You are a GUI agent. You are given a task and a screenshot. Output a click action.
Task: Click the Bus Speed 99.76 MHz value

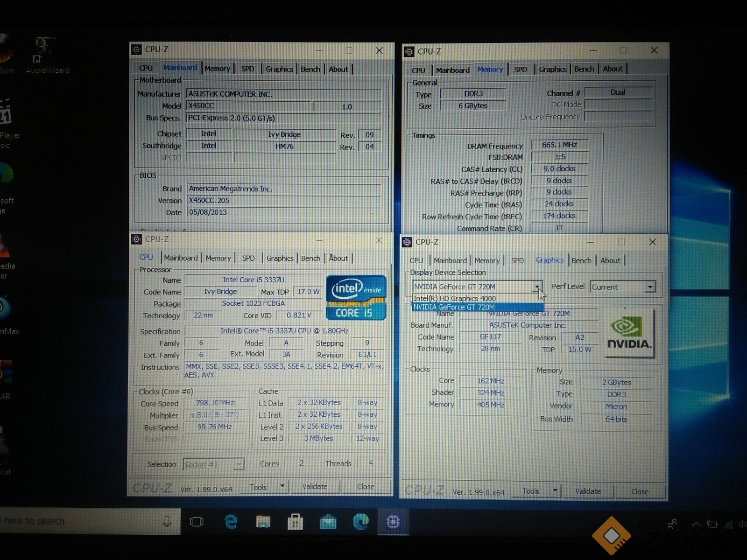click(x=215, y=427)
